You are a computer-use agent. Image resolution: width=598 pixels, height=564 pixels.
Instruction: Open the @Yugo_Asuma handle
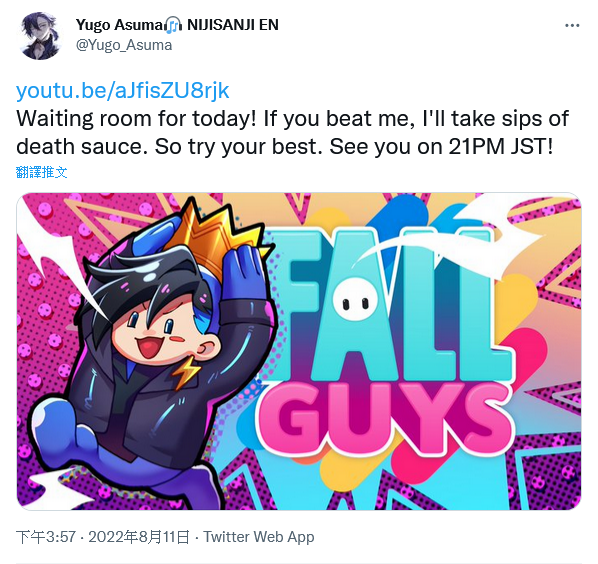point(124,45)
